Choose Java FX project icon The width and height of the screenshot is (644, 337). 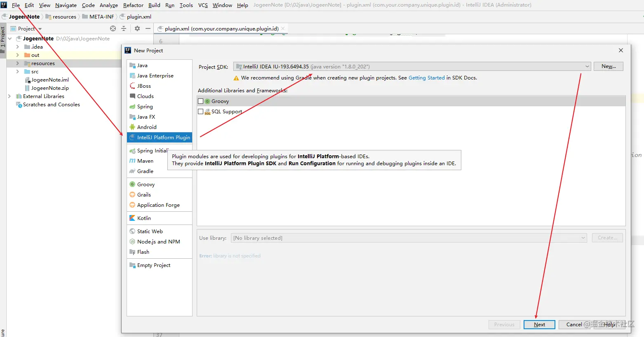(x=132, y=117)
